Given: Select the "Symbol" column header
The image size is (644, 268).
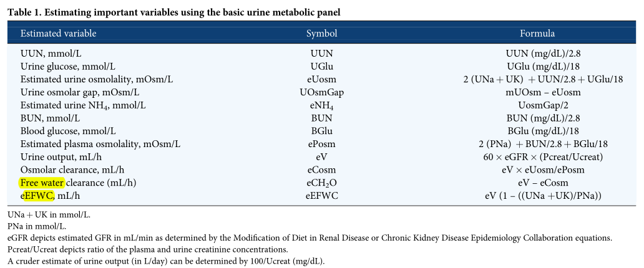Looking at the screenshot, I should click(321, 34).
